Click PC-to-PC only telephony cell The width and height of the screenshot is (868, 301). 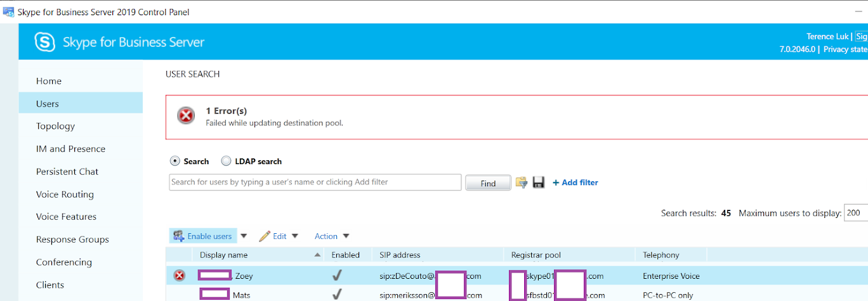pos(668,295)
